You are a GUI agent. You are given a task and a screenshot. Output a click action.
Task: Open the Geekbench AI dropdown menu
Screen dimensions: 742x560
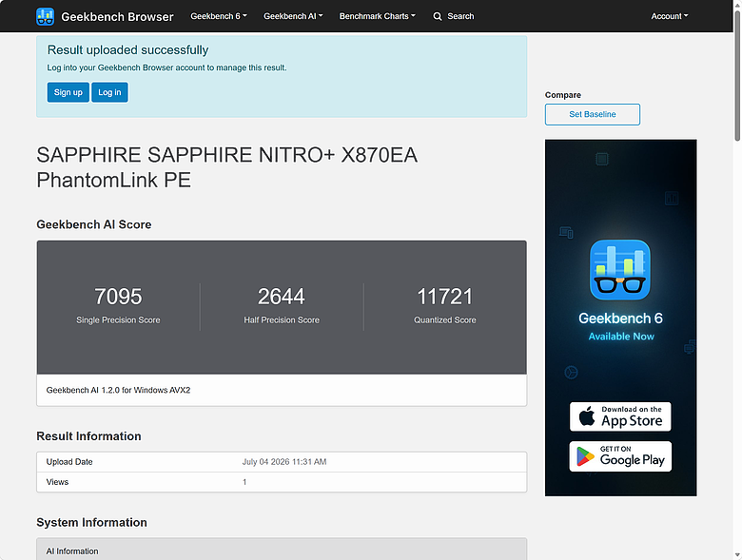coord(293,16)
